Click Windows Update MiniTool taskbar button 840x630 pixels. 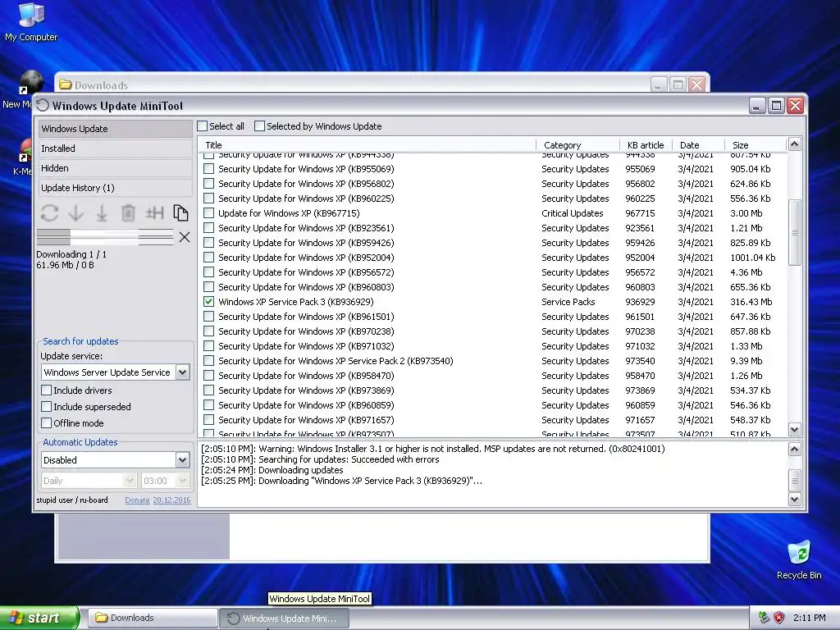pyautogui.click(x=285, y=619)
